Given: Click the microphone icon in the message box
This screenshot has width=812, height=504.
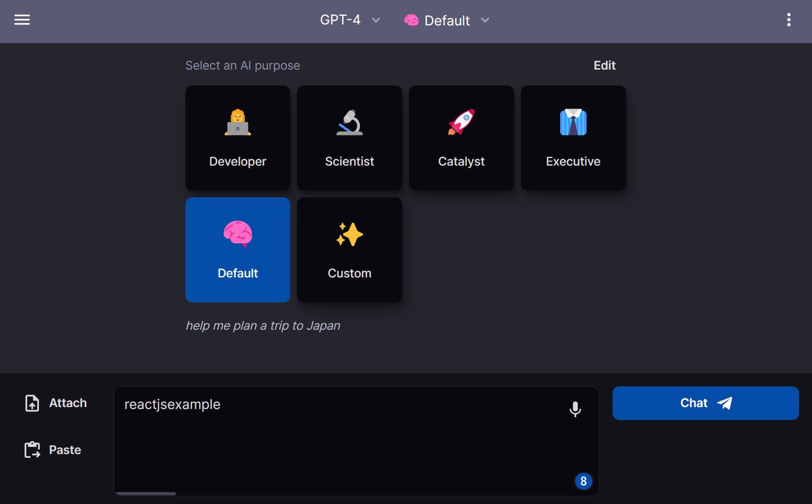Looking at the screenshot, I should [x=575, y=410].
